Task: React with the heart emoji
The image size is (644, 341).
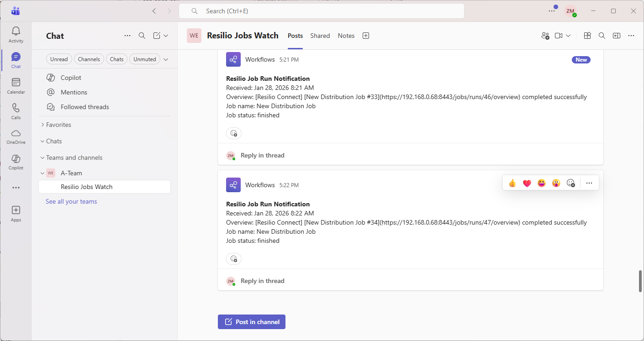Action: [527, 183]
